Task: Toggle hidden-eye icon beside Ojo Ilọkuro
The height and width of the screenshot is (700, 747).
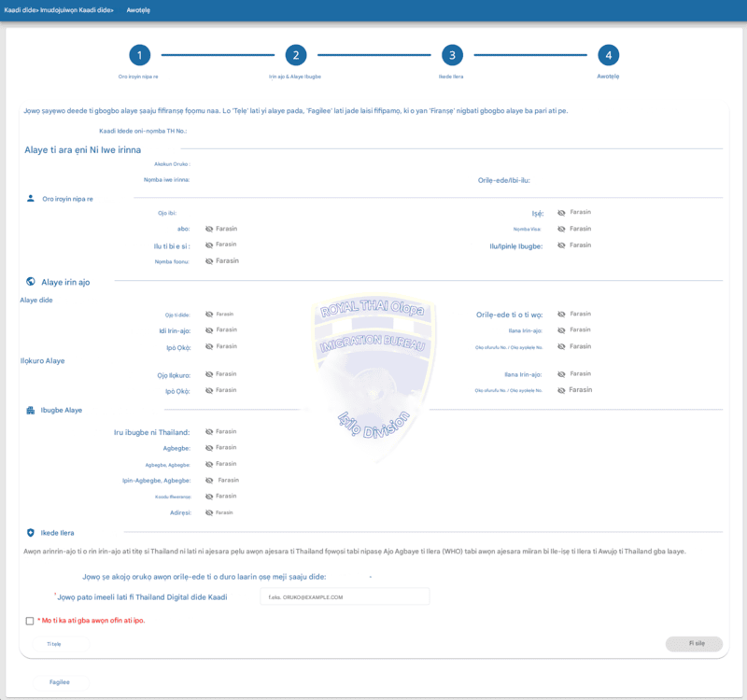Action: pyautogui.click(x=208, y=374)
